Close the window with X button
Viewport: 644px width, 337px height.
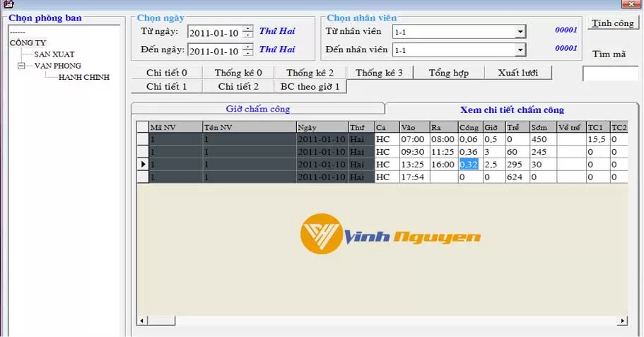(x=631, y=4)
